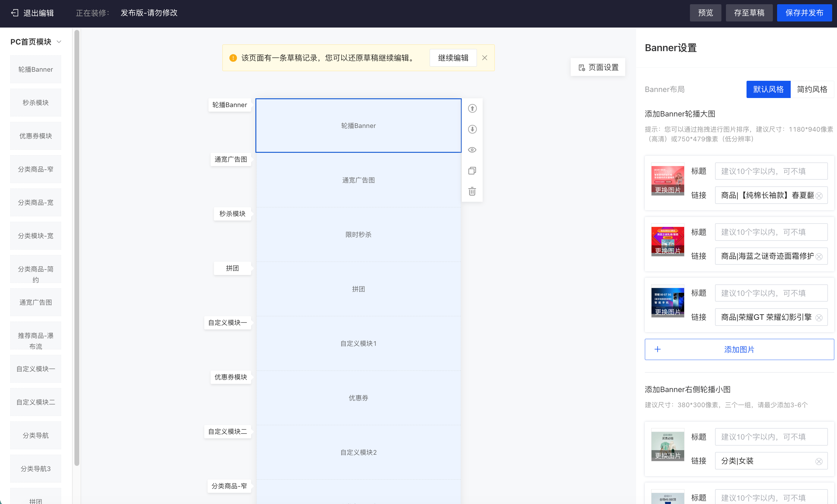Add 自定义模块二 from sidebar
This screenshot has width=837, height=504.
point(36,402)
